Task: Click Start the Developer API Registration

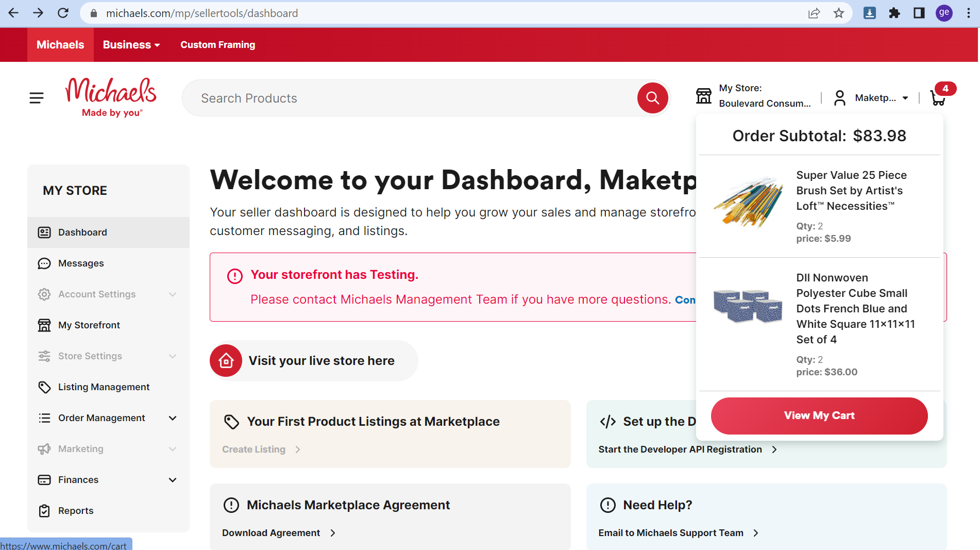Action: (680, 449)
